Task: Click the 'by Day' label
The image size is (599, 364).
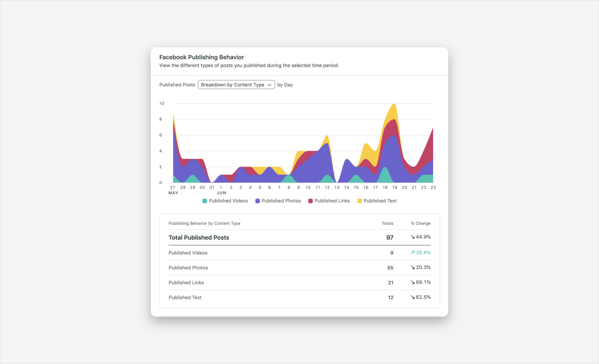Action: click(x=285, y=85)
